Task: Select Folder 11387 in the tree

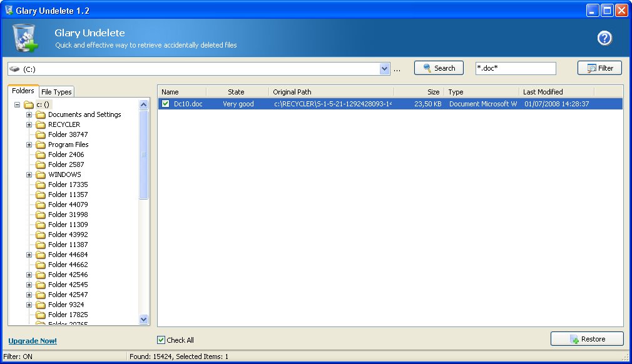Action: 68,245
